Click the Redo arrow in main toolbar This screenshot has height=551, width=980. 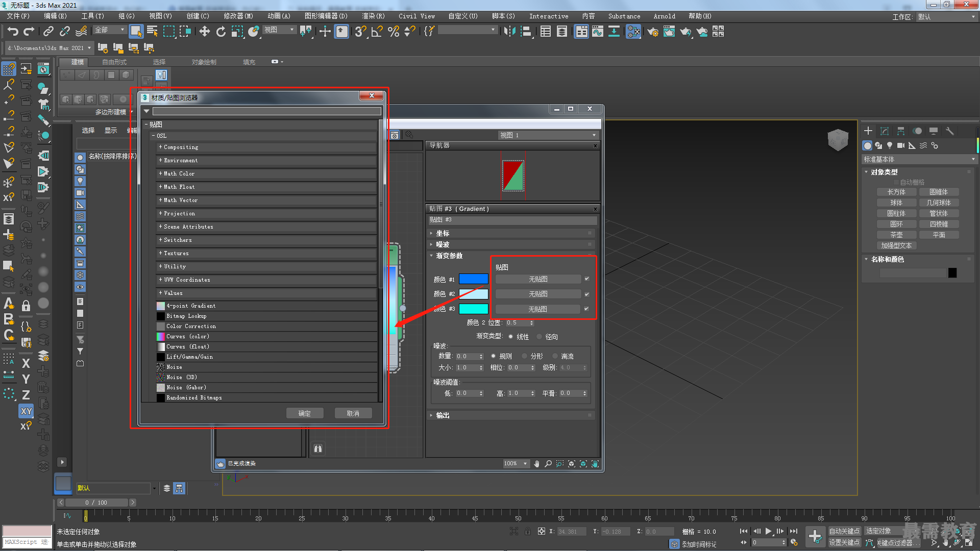pyautogui.click(x=29, y=32)
